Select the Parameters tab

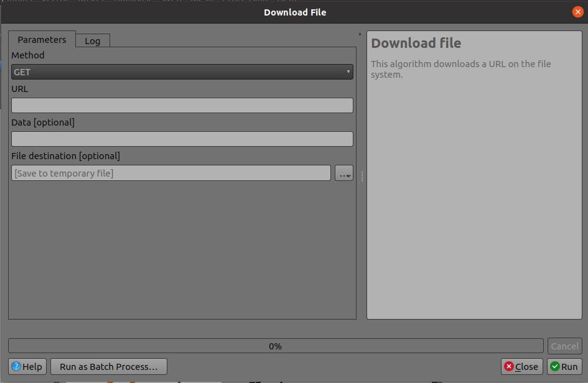42,39
